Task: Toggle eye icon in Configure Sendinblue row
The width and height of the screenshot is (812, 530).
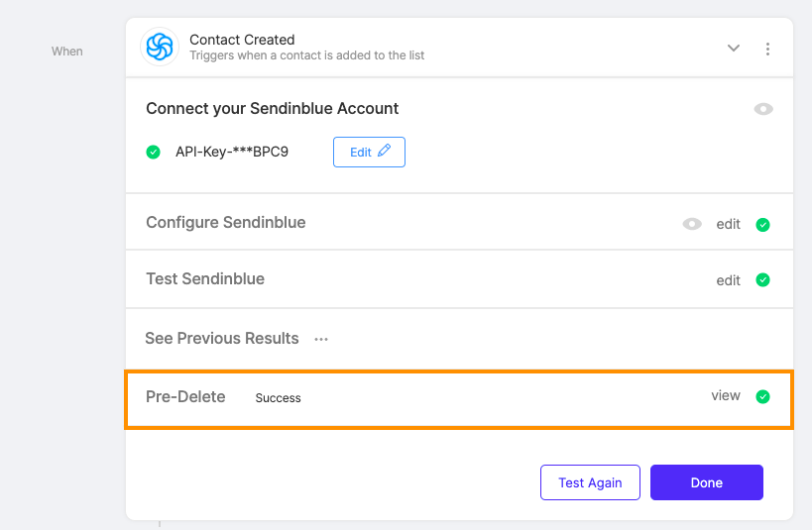Action: pyautogui.click(x=692, y=224)
